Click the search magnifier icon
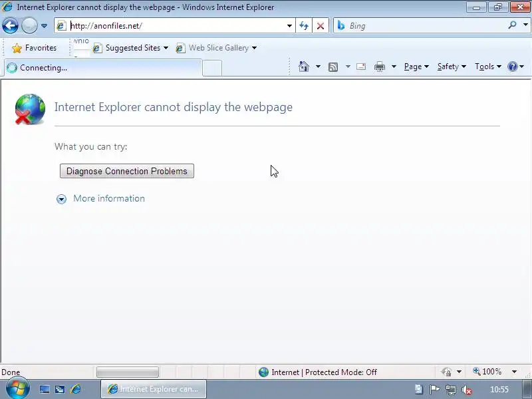The width and height of the screenshot is (532, 399). click(x=512, y=25)
